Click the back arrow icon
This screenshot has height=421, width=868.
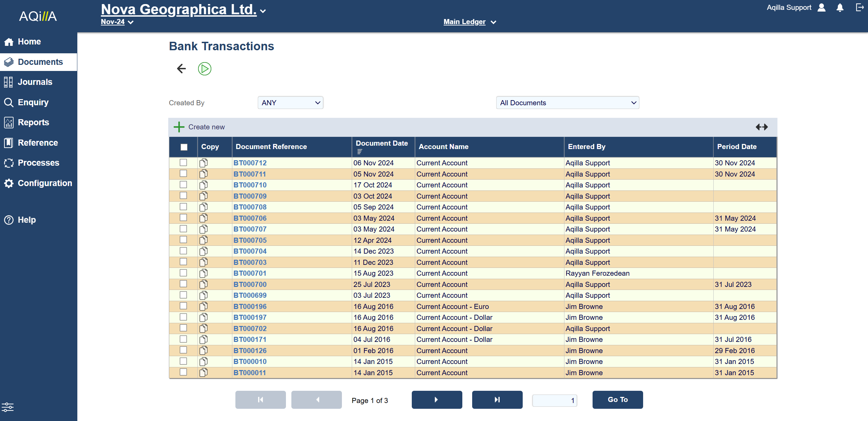pos(181,69)
